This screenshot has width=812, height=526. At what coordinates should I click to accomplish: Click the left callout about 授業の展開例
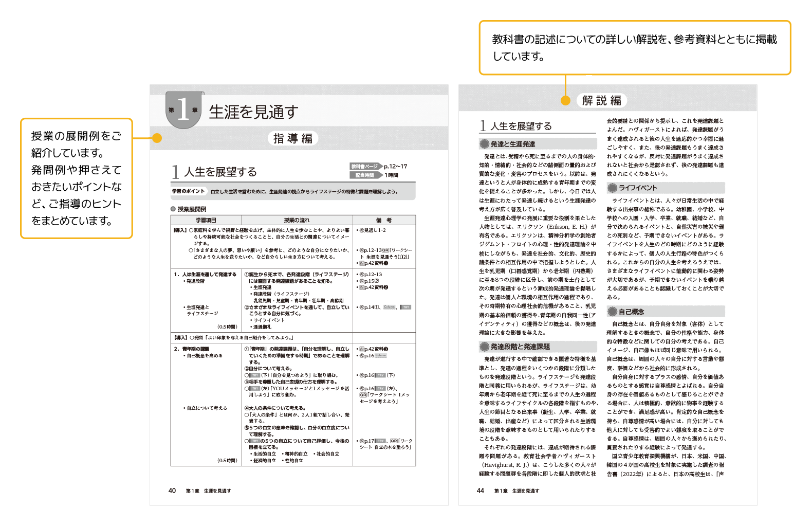(x=77, y=178)
